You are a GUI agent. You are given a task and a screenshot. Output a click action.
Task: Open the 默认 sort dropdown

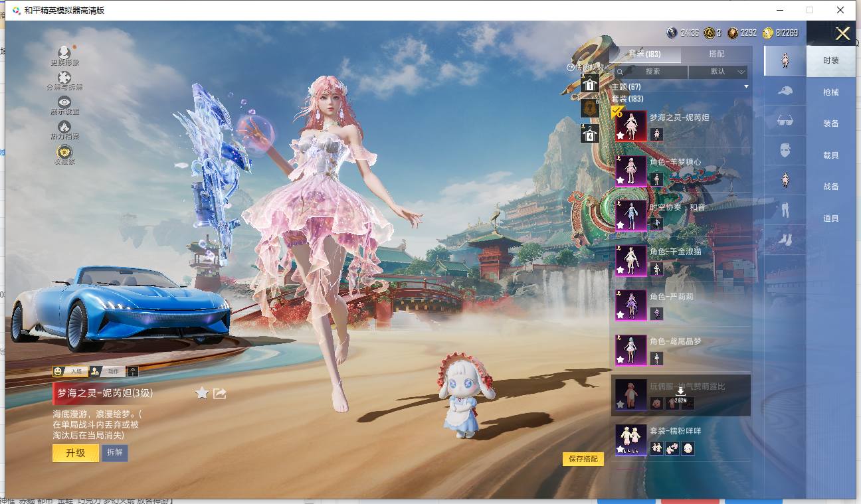tap(718, 72)
